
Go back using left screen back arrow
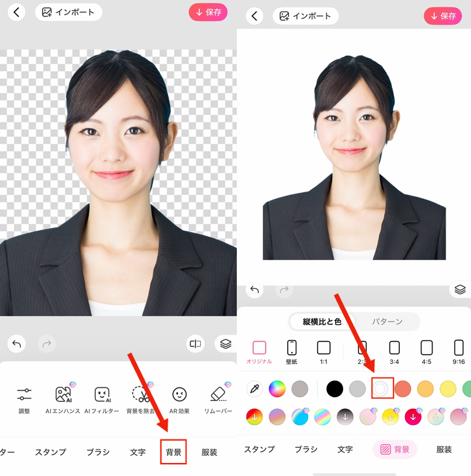coord(16,12)
